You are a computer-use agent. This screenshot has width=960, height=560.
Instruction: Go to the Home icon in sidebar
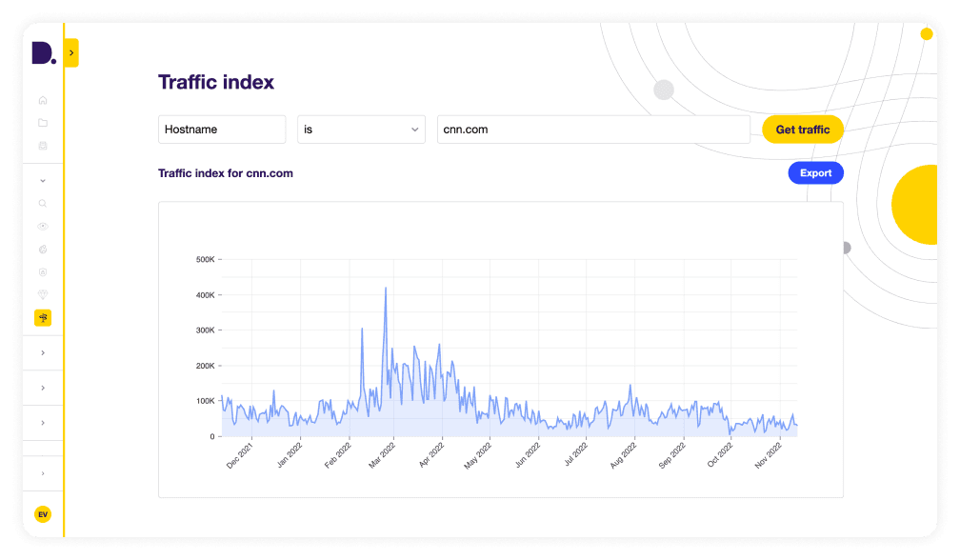(43, 100)
